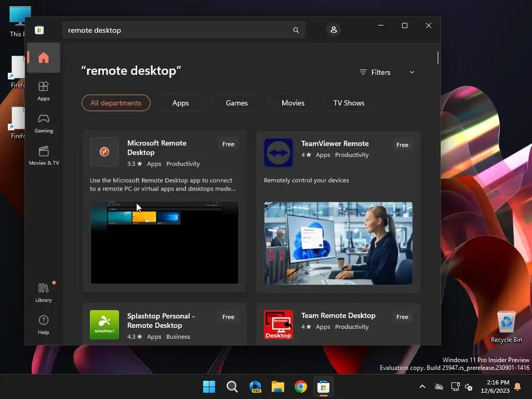Click the cloud sync tray icon

tap(439, 387)
